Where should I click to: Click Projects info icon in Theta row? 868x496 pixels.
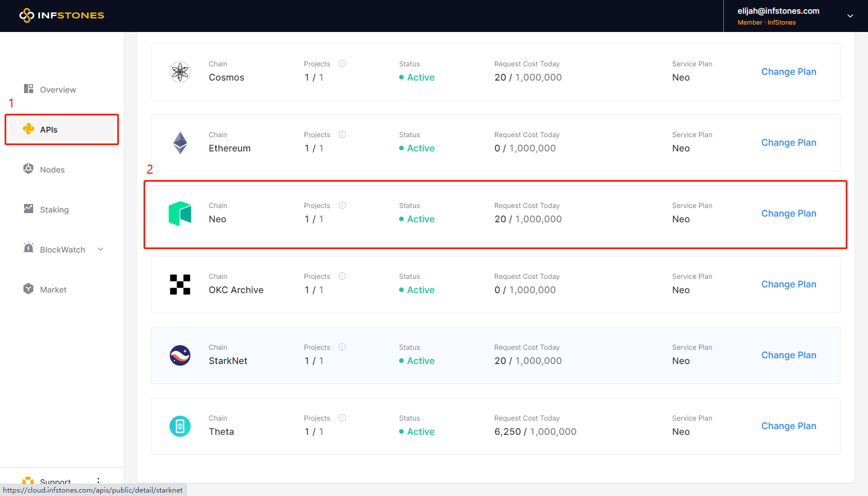click(343, 418)
